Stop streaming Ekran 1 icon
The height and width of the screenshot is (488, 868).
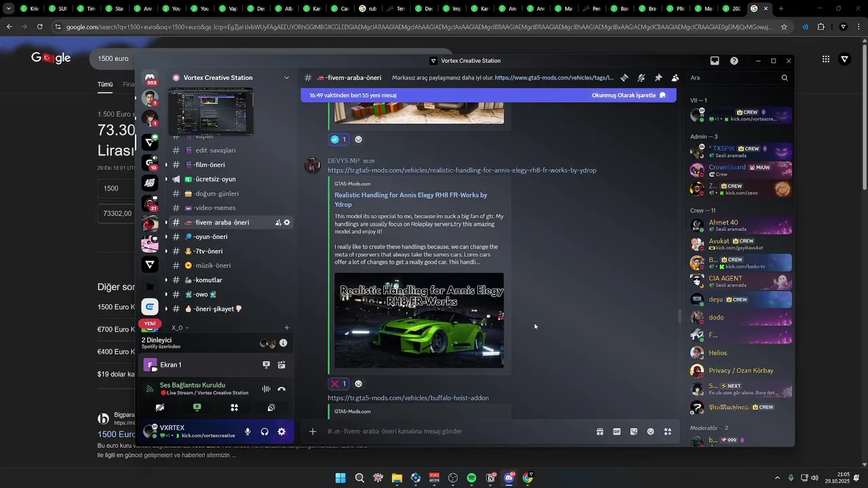(x=267, y=365)
